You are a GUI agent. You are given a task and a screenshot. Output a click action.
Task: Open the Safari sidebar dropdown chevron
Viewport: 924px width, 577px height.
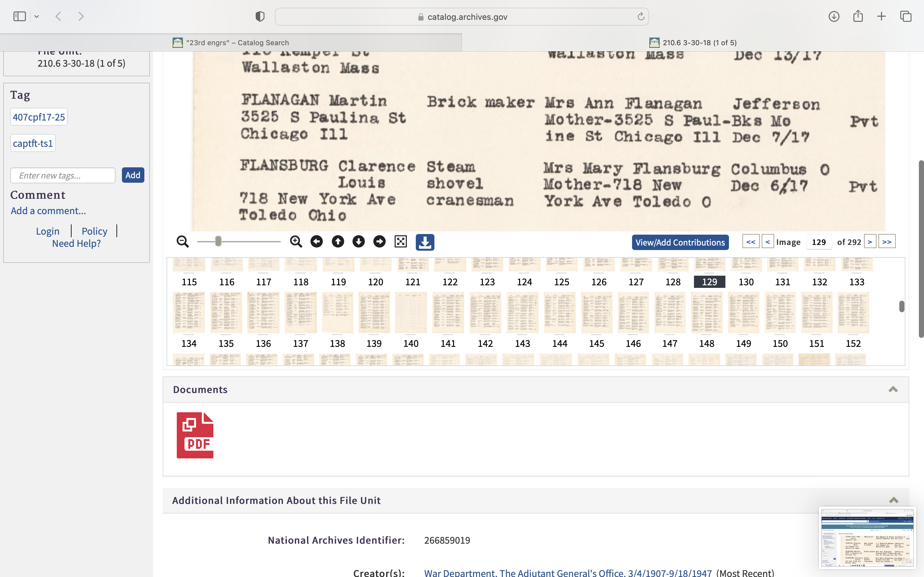37,16
